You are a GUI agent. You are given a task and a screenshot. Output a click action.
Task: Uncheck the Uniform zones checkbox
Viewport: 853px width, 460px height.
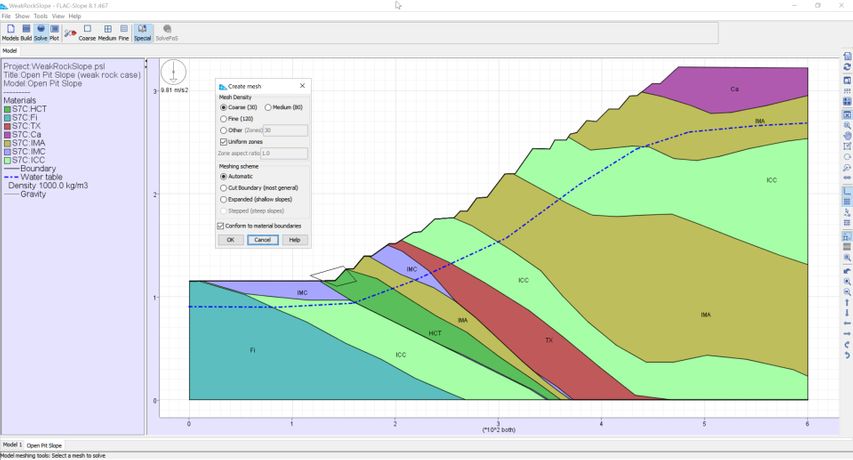click(223, 142)
